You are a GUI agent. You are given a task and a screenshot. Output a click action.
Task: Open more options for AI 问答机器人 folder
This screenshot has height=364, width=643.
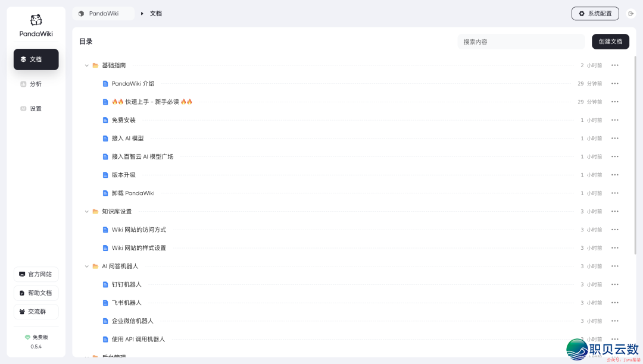614,266
